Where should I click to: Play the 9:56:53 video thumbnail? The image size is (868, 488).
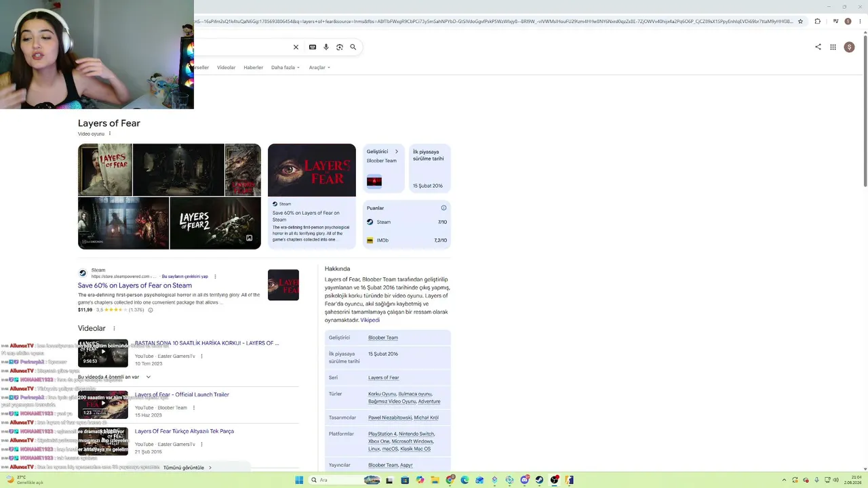(103, 353)
